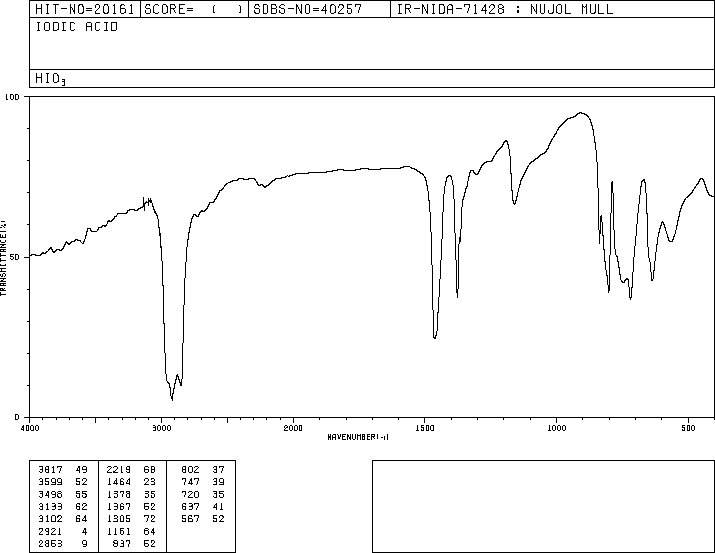Image resolution: width=715 pixels, height=553 pixels.
Task: Select peak value 1305 in the table
Action: pos(119,519)
